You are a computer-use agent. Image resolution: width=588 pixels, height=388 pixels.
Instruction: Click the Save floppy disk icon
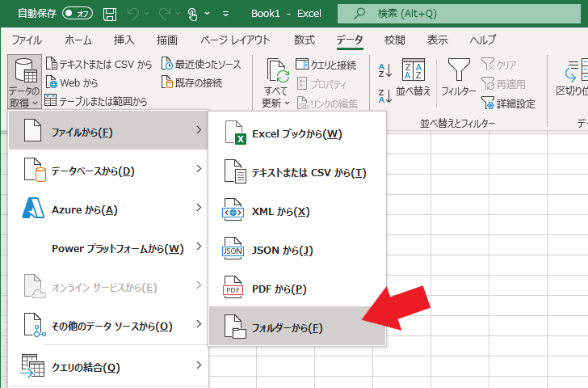point(110,14)
